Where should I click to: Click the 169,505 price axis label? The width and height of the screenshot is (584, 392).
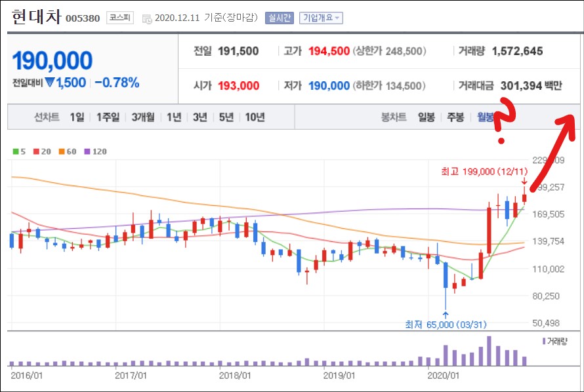click(549, 214)
